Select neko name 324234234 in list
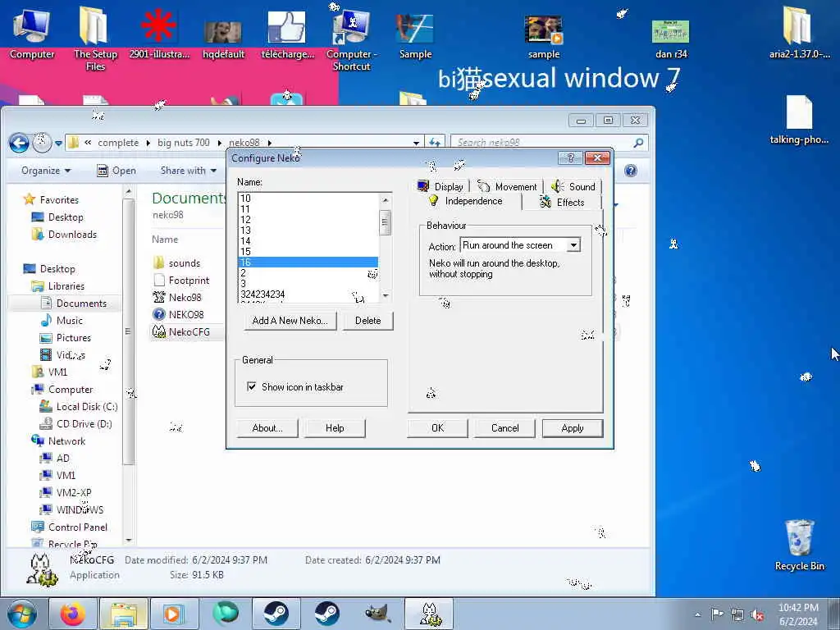840x630 pixels. (x=308, y=294)
